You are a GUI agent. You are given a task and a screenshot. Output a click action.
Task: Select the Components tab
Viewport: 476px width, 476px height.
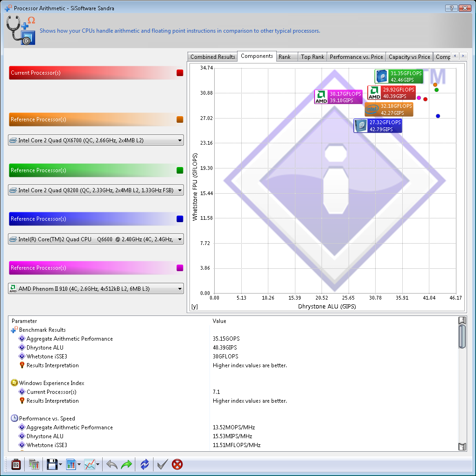(257, 56)
